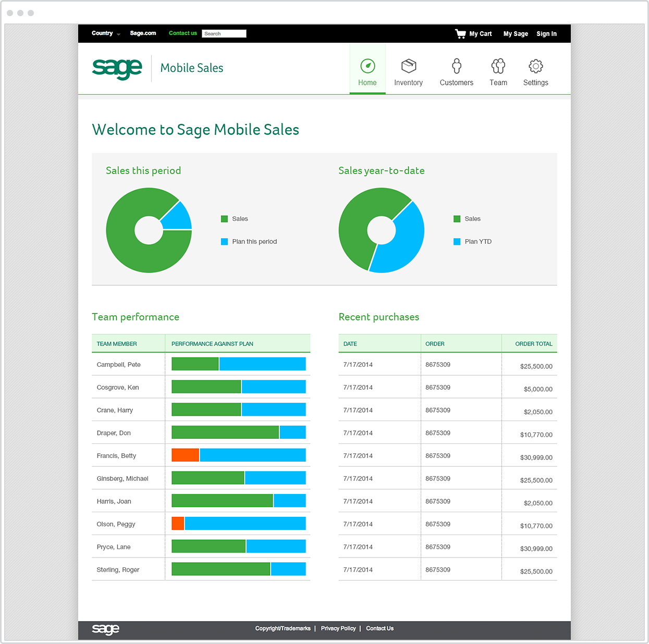Select team member Draper, Don
The width and height of the screenshot is (649, 644).
pos(114,433)
